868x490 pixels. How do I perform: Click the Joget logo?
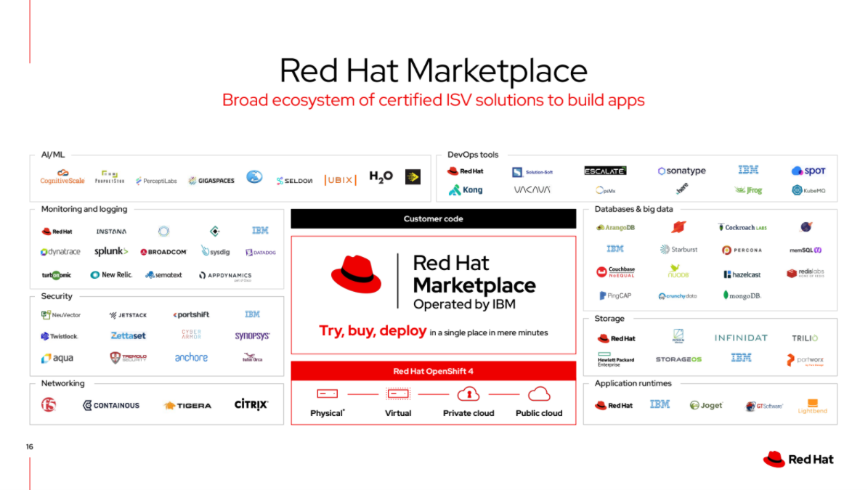pyautogui.click(x=706, y=405)
